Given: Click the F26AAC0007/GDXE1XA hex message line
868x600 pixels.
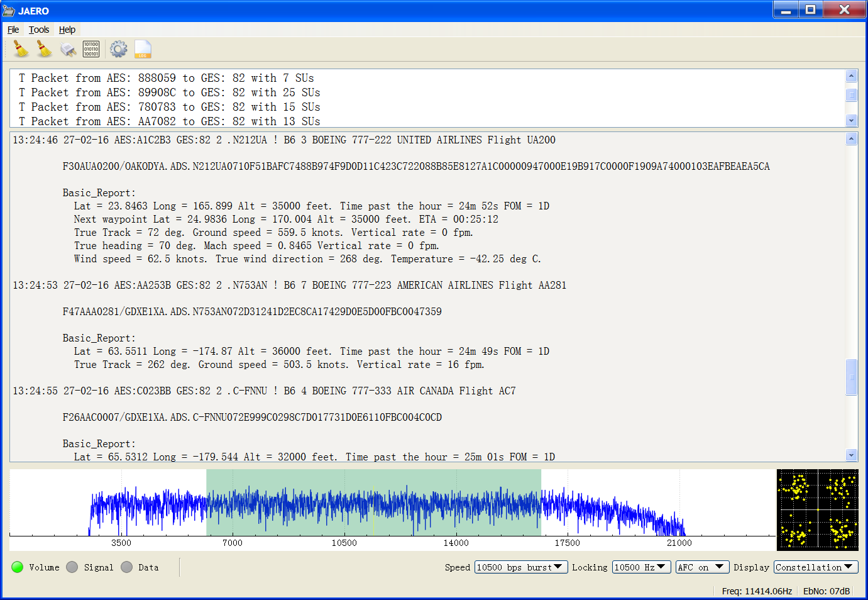Looking at the screenshot, I should click(252, 417).
